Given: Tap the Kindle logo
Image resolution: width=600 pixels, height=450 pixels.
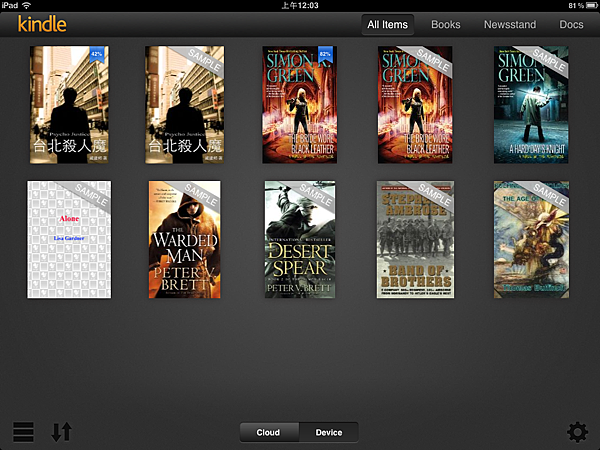Looking at the screenshot, I should 42,24.
